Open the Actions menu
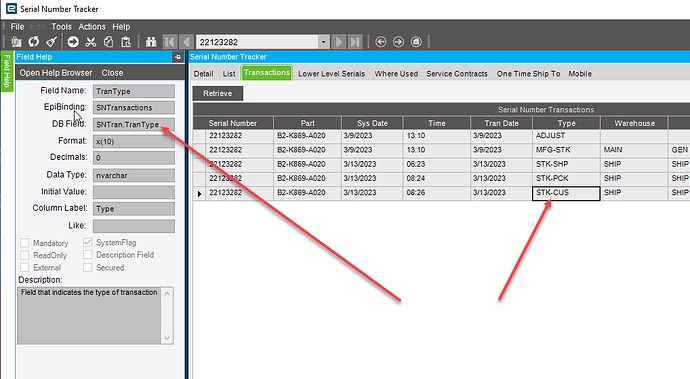This screenshot has width=690, height=379. click(x=92, y=26)
